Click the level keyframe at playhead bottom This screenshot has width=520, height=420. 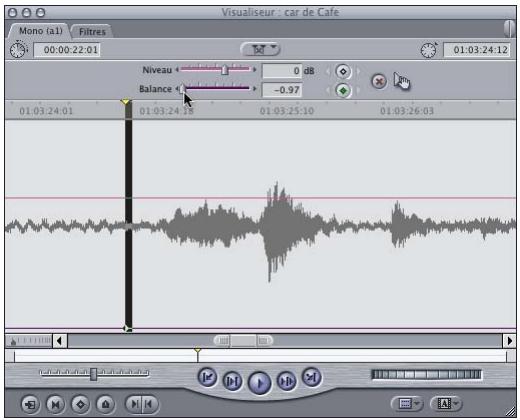[127, 329]
